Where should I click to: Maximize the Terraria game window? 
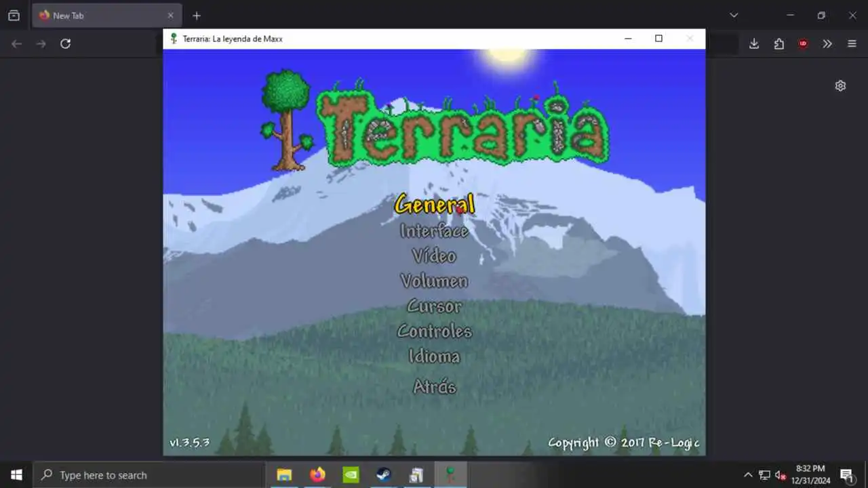pyautogui.click(x=658, y=39)
